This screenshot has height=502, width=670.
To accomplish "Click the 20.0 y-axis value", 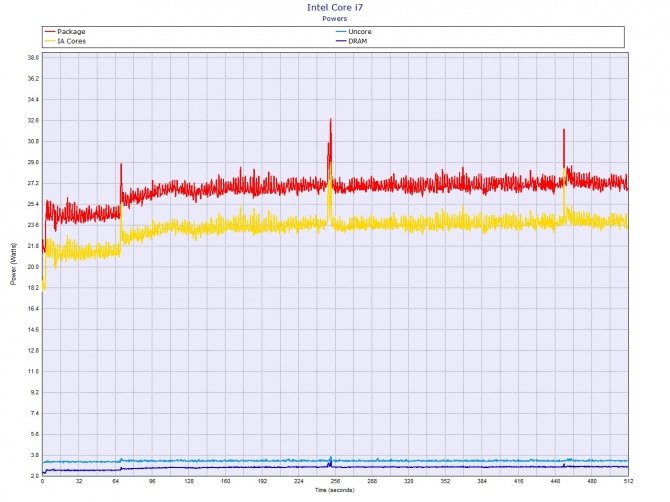I will pyautogui.click(x=33, y=267).
